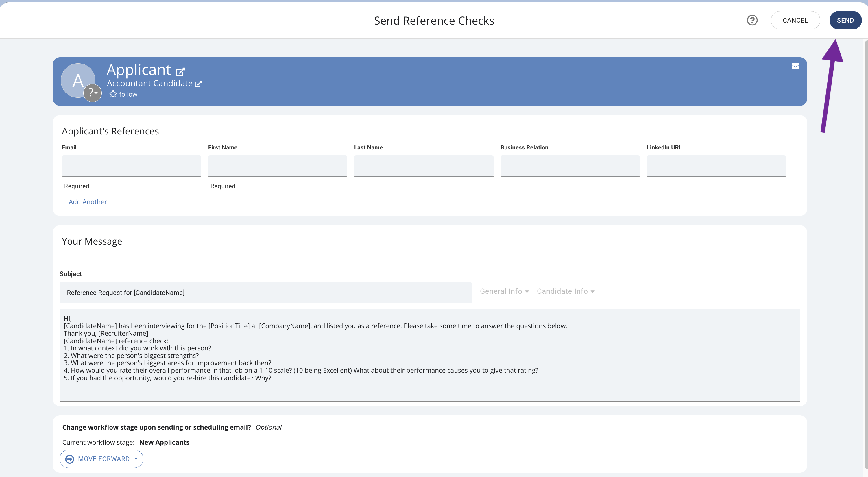
Task: Expand the General Info dropdown
Action: [x=504, y=291]
